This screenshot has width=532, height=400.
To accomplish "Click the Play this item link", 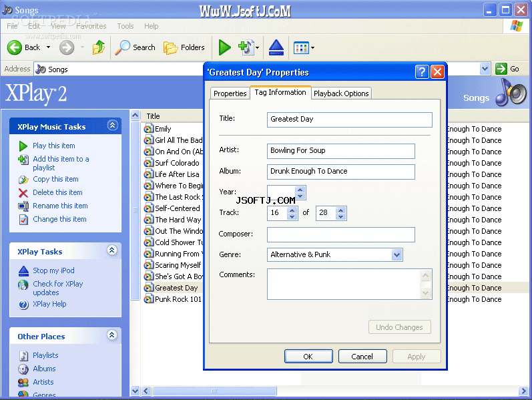I will coord(53,146).
